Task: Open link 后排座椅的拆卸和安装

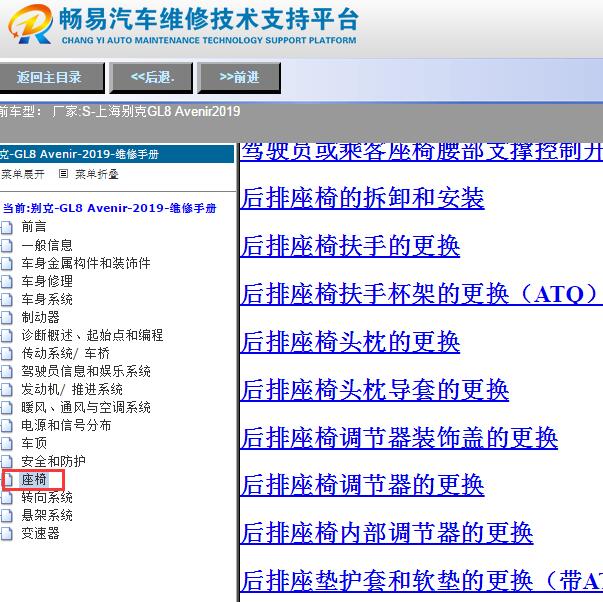Action: tap(362, 198)
